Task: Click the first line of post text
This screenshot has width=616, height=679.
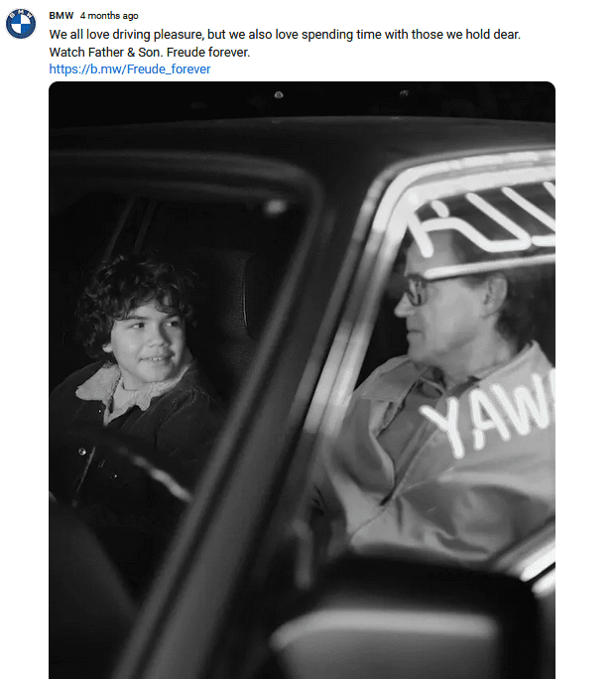Action: click(x=285, y=35)
